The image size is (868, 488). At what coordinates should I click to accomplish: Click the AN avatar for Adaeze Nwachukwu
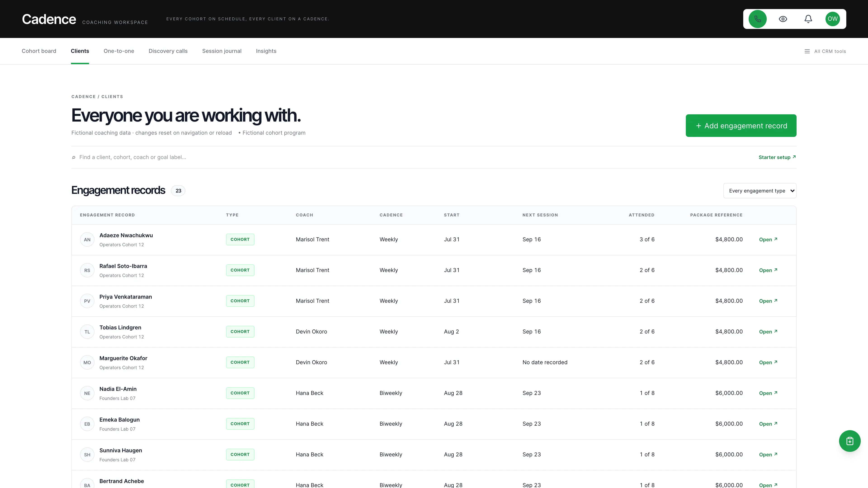click(87, 239)
